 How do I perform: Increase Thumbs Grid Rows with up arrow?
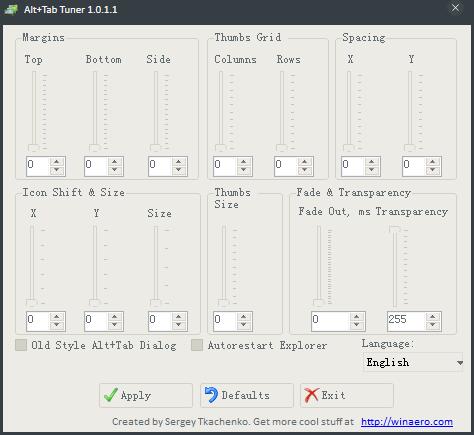click(x=305, y=162)
